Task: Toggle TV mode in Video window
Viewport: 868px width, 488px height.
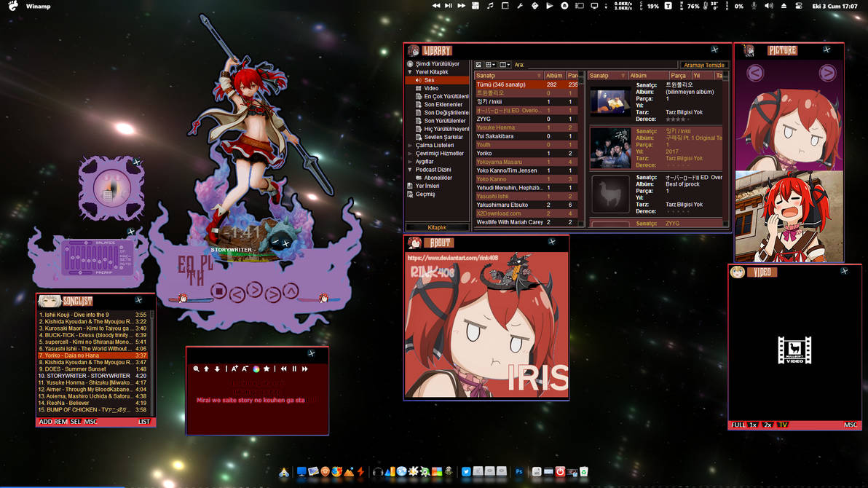Action: coord(783,425)
